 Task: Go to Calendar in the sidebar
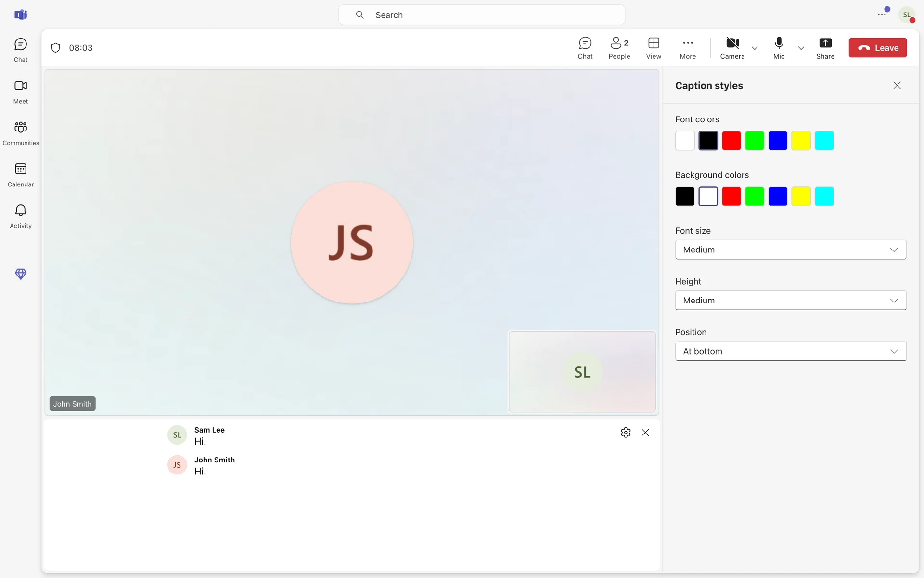pyautogui.click(x=21, y=174)
